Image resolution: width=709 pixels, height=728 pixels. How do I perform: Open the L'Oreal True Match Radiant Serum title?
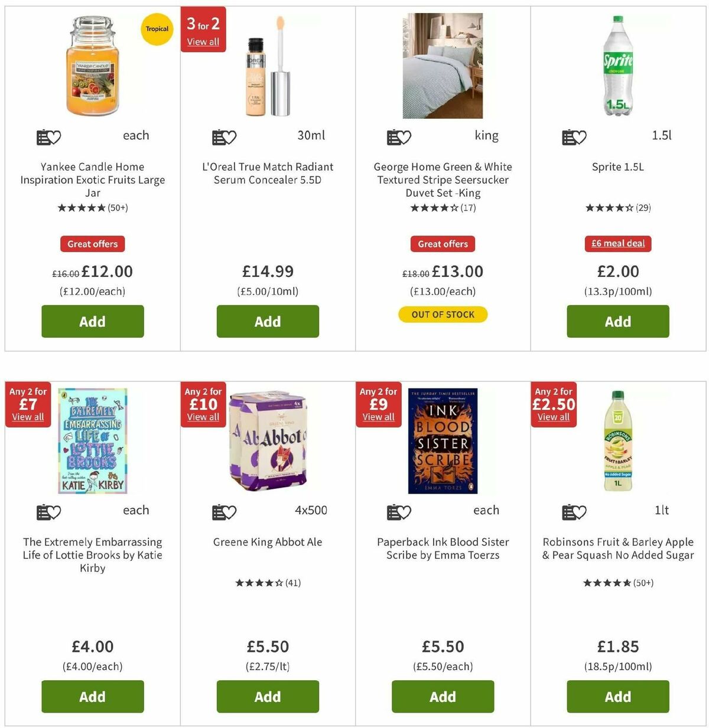(x=268, y=174)
